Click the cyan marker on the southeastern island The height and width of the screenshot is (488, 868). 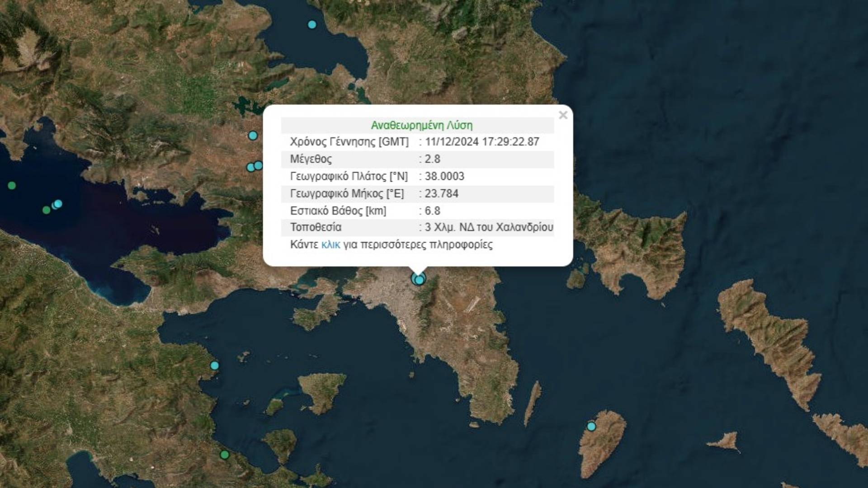(x=591, y=427)
